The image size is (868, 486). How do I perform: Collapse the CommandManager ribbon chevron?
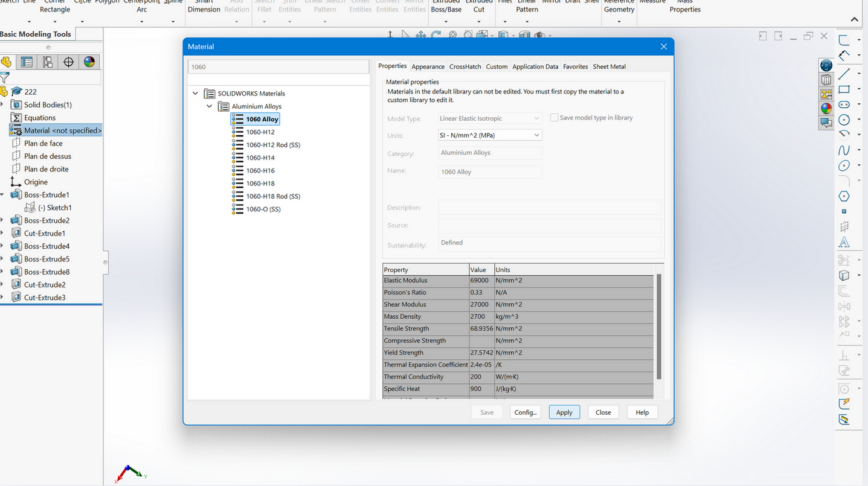click(x=854, y=19)
